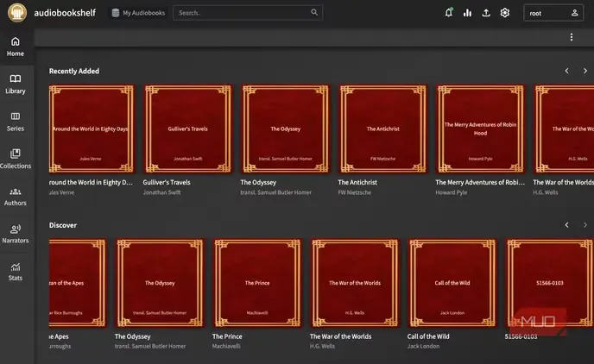Screen dimensions: 594x364
Task: Click author Machiavelli link
Action: click(x=226, y=346)
